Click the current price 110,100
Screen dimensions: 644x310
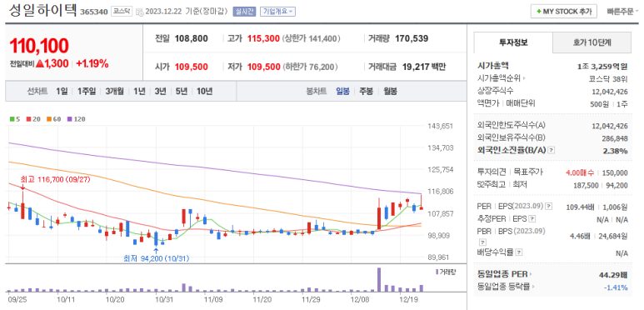point(38,46)
